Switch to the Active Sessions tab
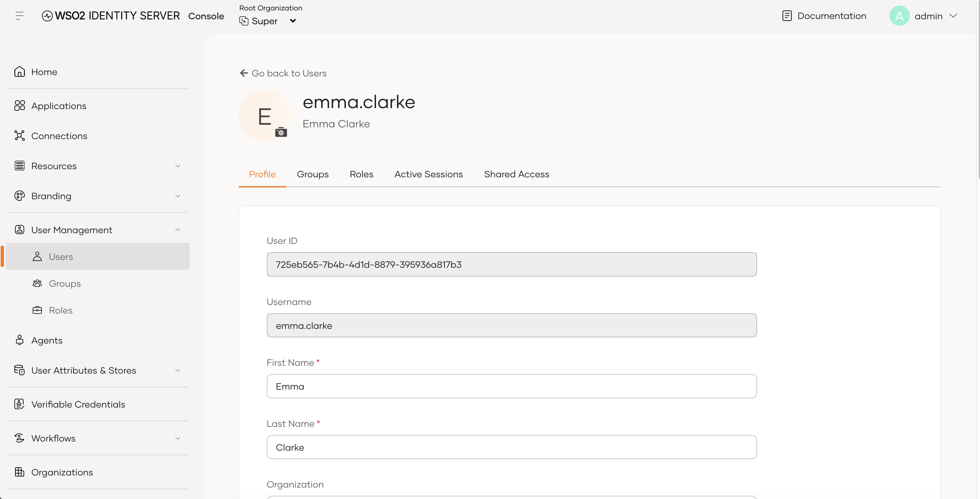Image resolution: width=980 pixels, height=499 pixels. 428,174
